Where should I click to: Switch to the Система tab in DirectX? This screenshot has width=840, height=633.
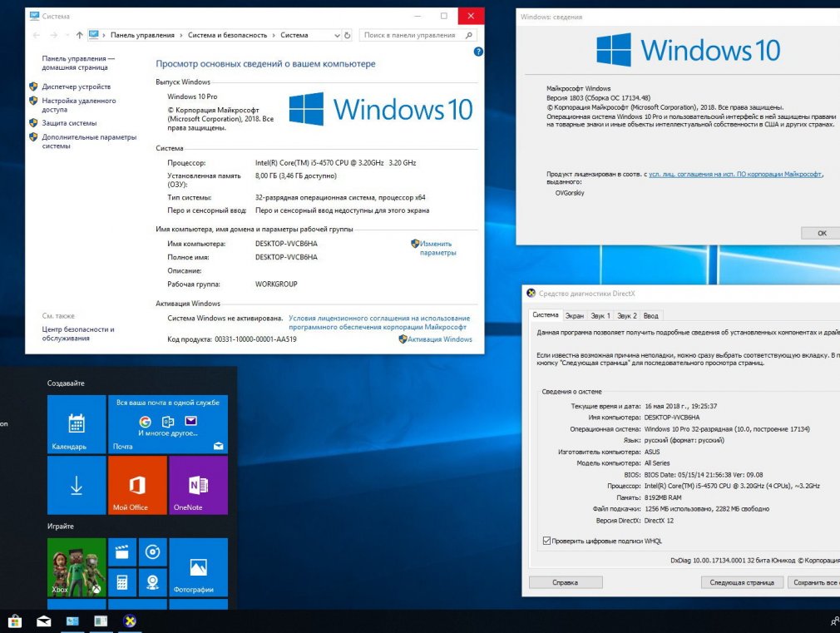pyautogui.click(x=546, y=315)
